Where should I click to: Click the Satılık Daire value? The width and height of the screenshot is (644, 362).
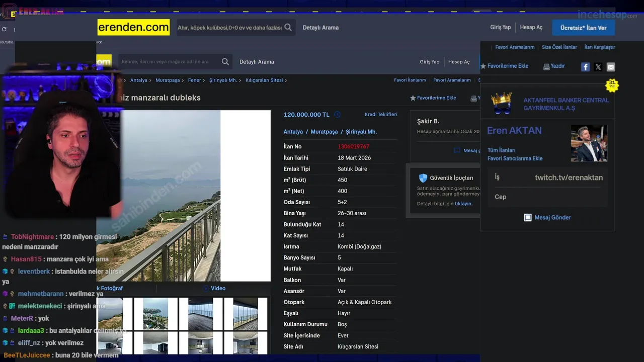click(352, 169)
